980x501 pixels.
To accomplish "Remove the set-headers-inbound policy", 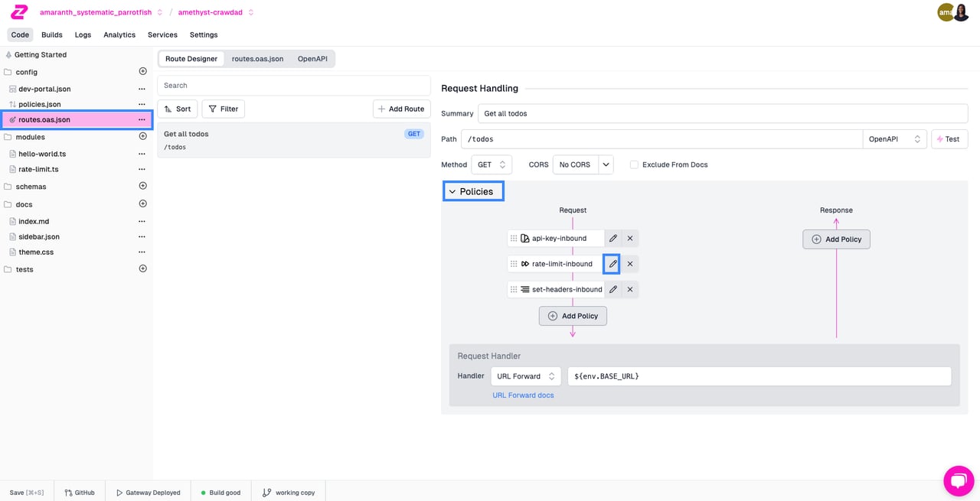I will [x=630, y=289].
